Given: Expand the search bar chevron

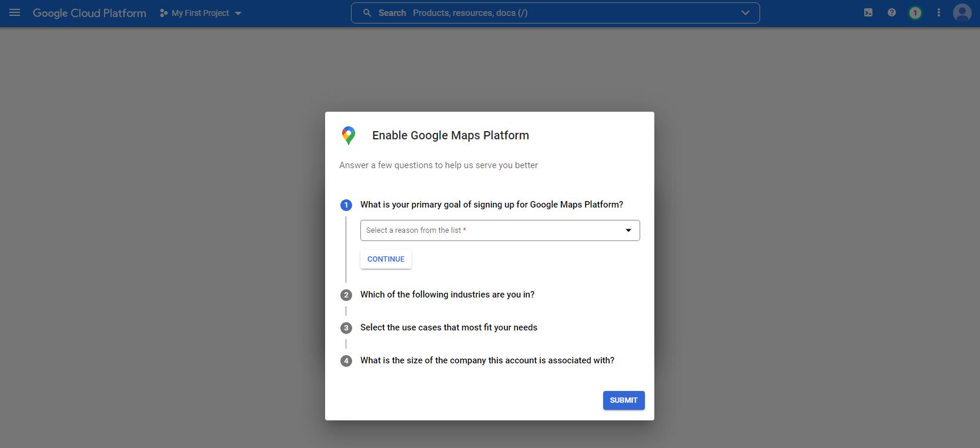Looking at the screenshot, I should click(745, 13).
